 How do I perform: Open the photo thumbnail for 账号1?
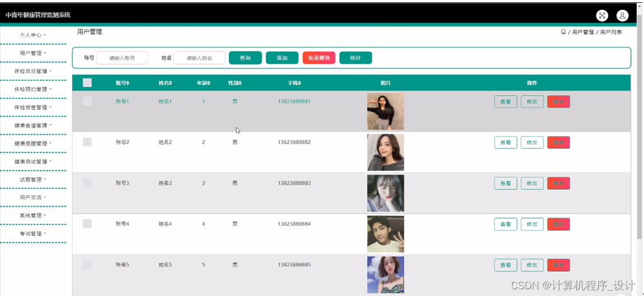click(386, 111)
